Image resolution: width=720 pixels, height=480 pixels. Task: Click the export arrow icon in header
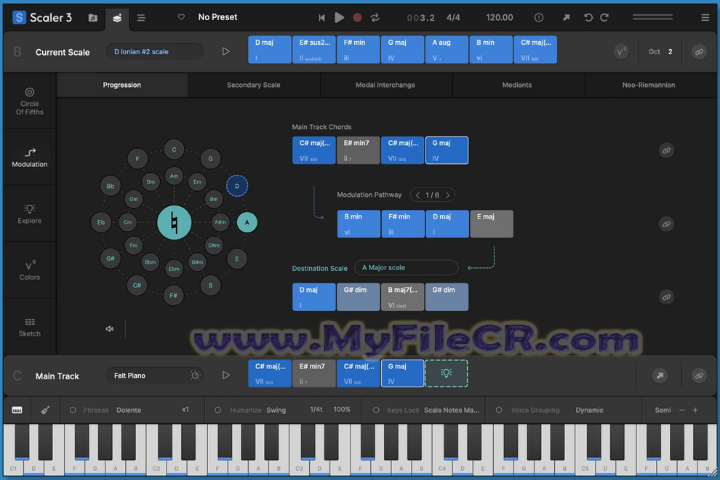pyautogui.click(x=566, y=17)
